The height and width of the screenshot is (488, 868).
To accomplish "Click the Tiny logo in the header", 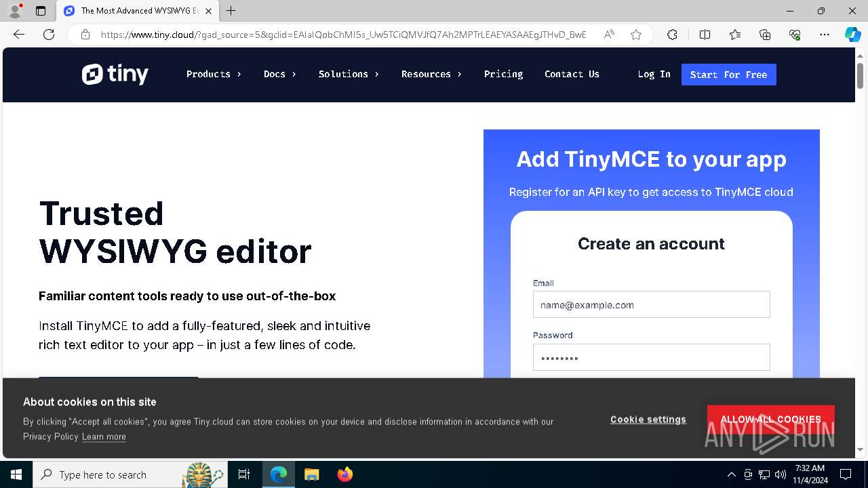I will (115, 75).
